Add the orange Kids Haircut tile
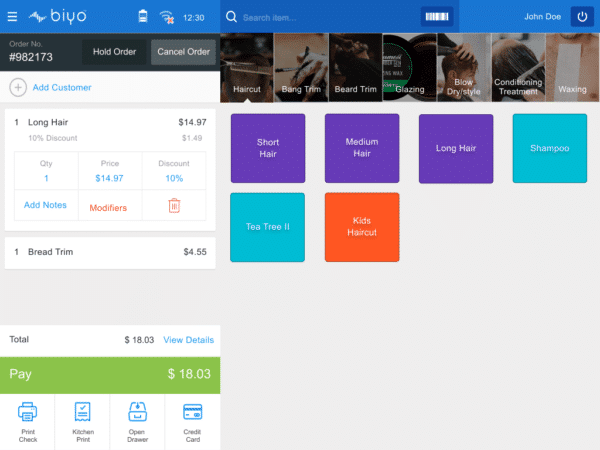The height and width of the screenshot is (450, 600). [362, 227]
